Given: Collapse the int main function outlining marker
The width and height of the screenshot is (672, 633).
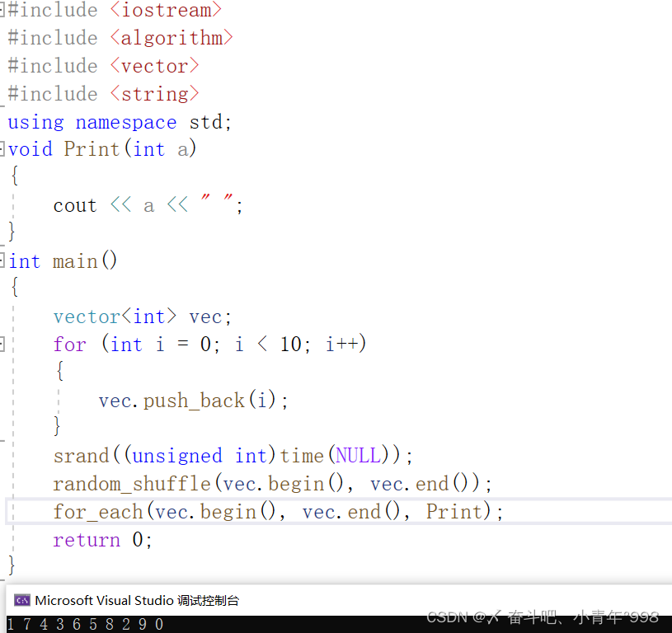Looking at the screenshot, I should [2, 260].
